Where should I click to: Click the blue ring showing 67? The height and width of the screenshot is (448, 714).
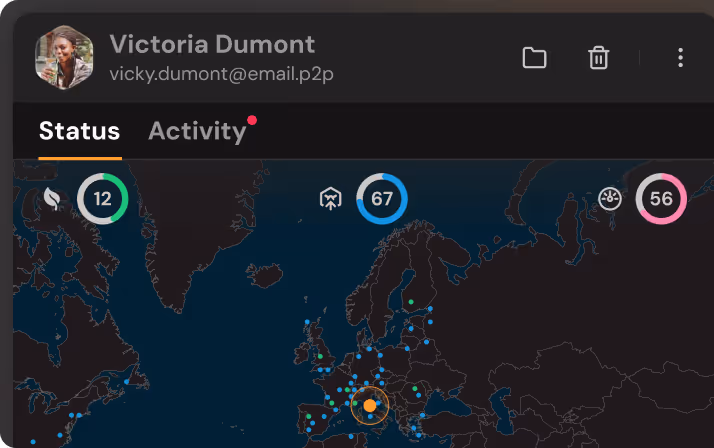382,199
